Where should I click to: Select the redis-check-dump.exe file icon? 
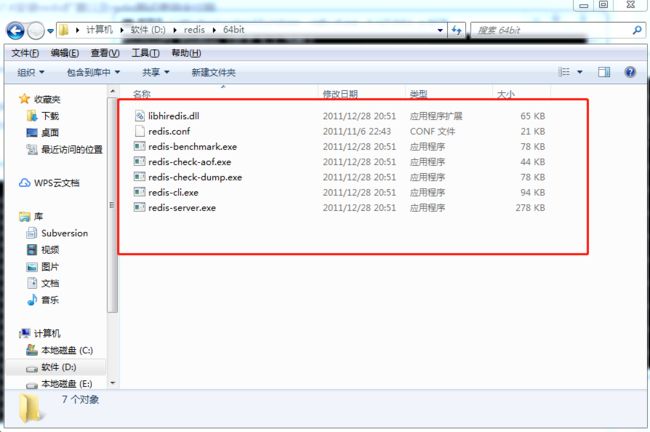pyautogui.click(x=140, y=177)
